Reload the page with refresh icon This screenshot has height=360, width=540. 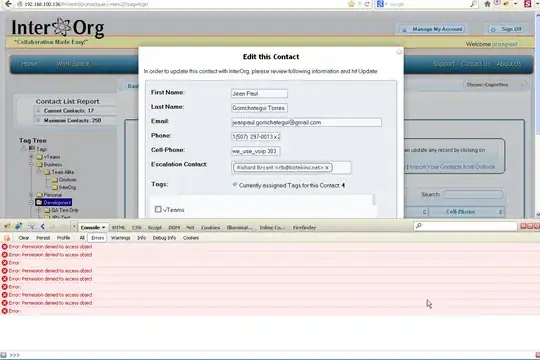(367, 4)
